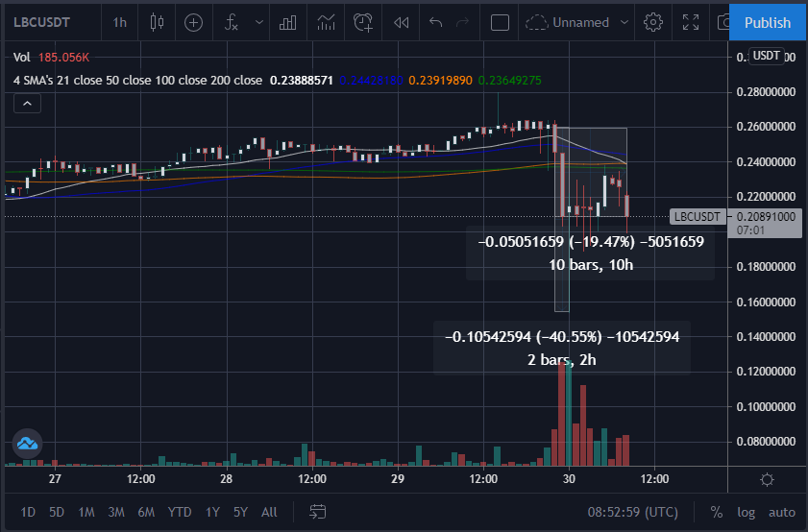
Task: Select the chart layout square icon
Action: 500,22
